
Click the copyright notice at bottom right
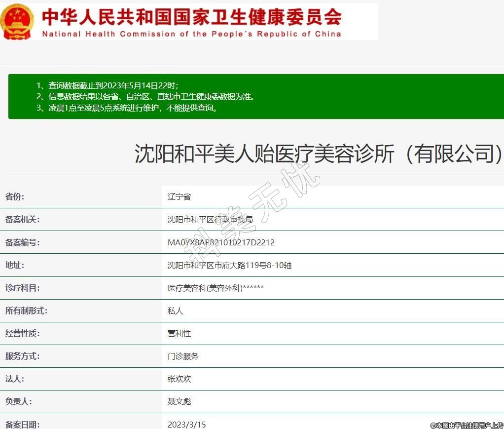466,425
